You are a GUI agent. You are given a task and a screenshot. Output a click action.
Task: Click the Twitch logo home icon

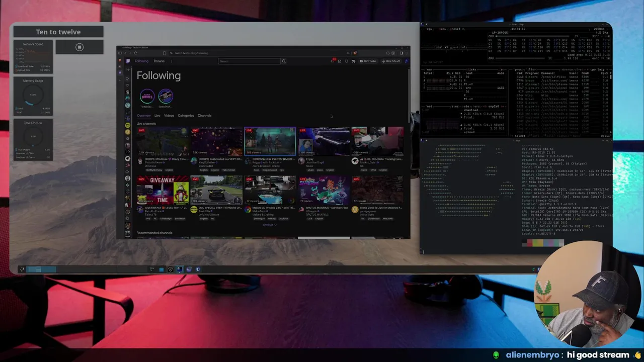point(128,61)
